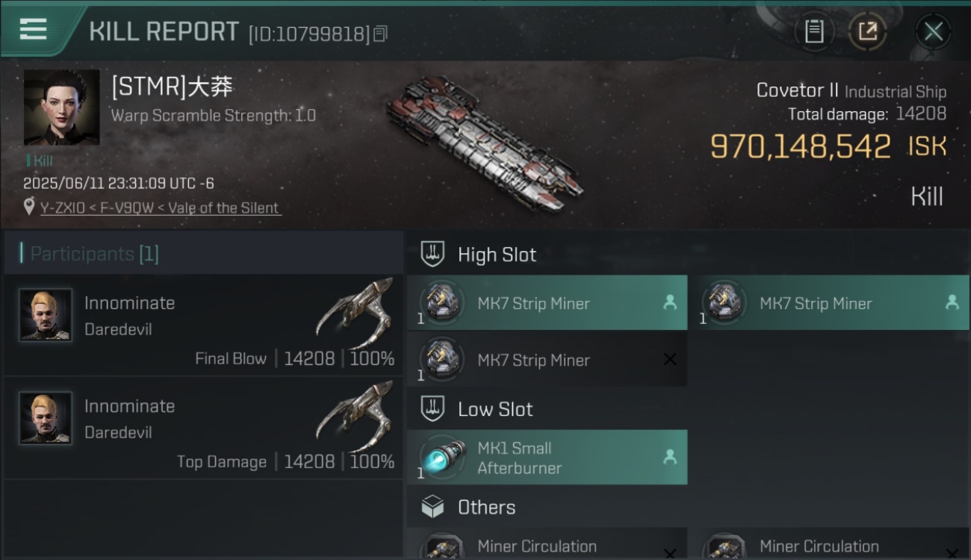Close the kill report window
Image resolution: width=971 pixels, height=560 pixels.
point(933,31)
